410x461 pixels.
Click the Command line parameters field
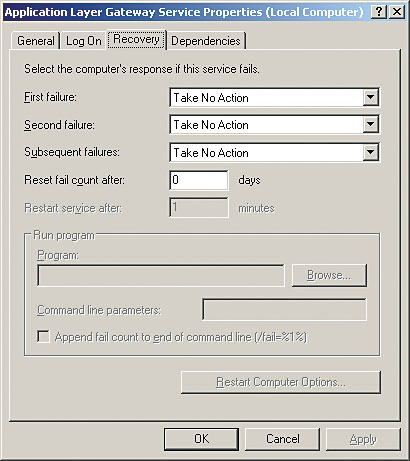coord(284,310)
